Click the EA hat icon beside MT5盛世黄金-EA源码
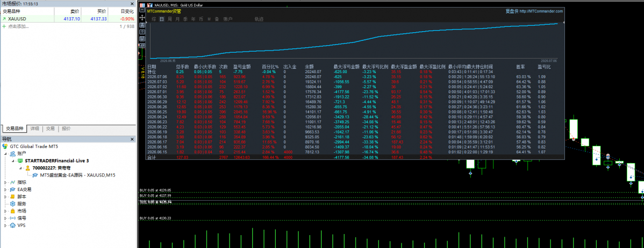 pyautogui.click(x=35, y=175)
